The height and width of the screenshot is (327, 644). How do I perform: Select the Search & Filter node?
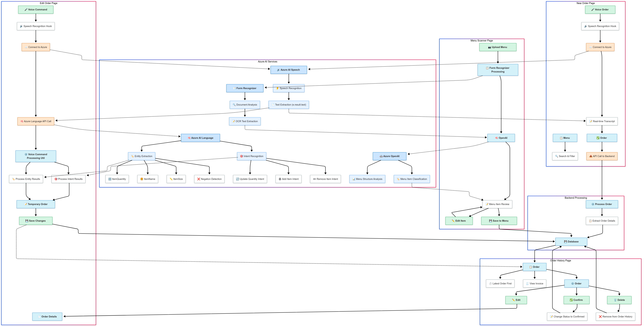click(565, 156)
